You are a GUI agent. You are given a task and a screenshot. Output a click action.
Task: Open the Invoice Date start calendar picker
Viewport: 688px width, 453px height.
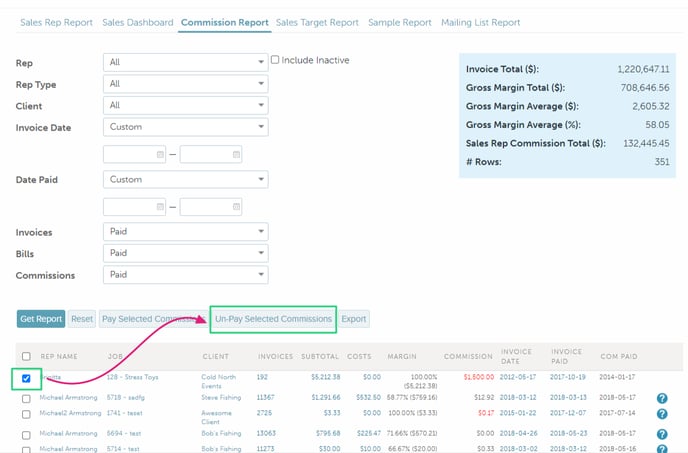click(x=160, y=154)
